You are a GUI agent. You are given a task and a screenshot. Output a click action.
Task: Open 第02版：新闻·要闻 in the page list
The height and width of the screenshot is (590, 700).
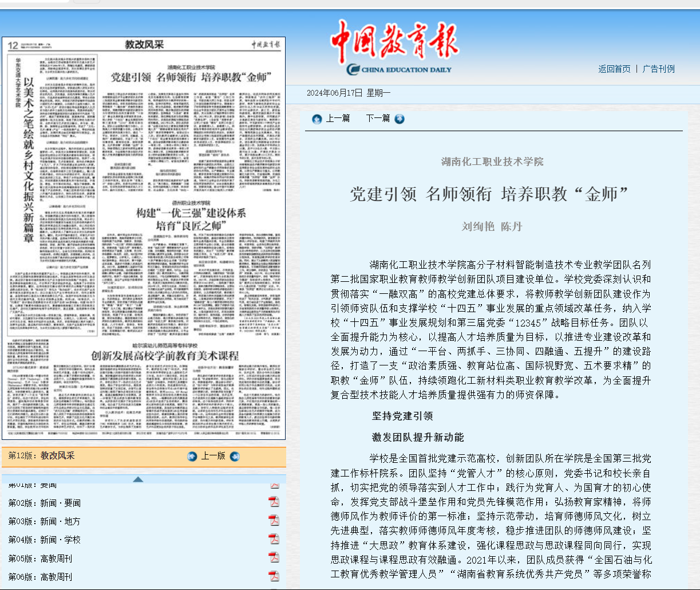pos(44,503)
